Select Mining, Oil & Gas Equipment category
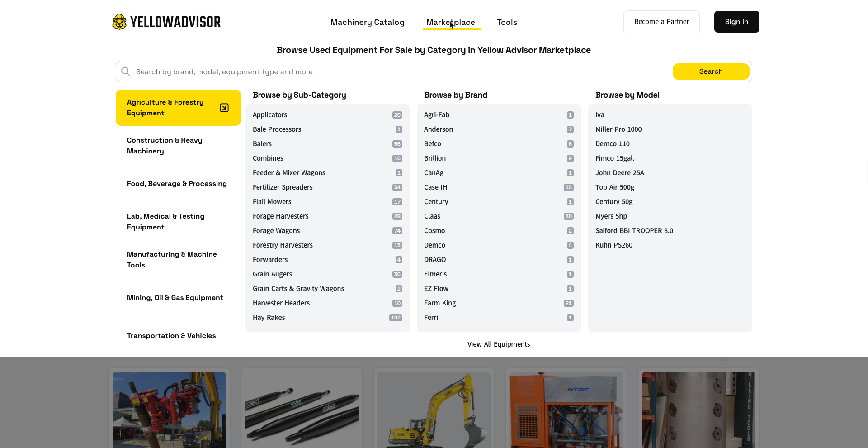Viewport: 868px width, 448px height. (x=178, y=298)
